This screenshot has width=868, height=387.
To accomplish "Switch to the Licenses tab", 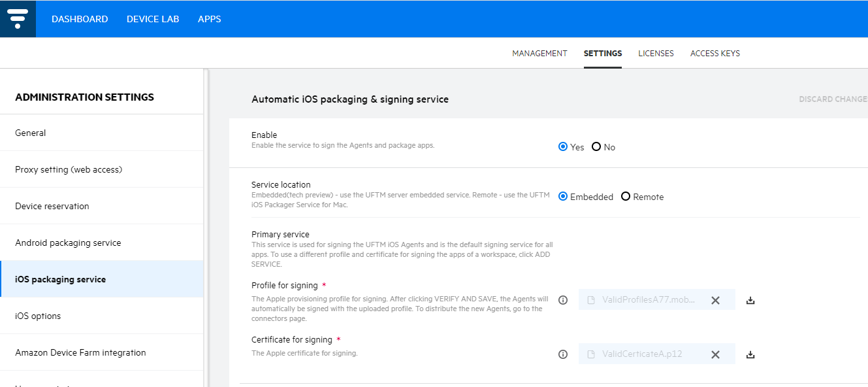I will 656,54.
